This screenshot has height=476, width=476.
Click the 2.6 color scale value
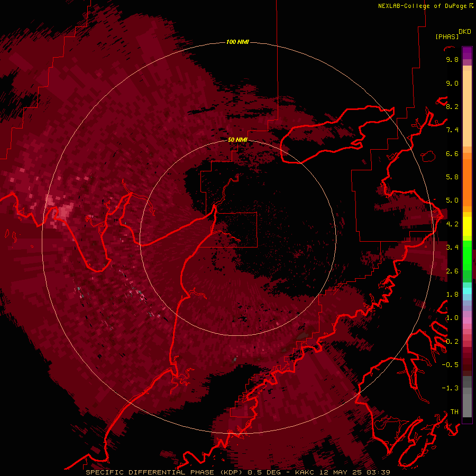(452, 271)
